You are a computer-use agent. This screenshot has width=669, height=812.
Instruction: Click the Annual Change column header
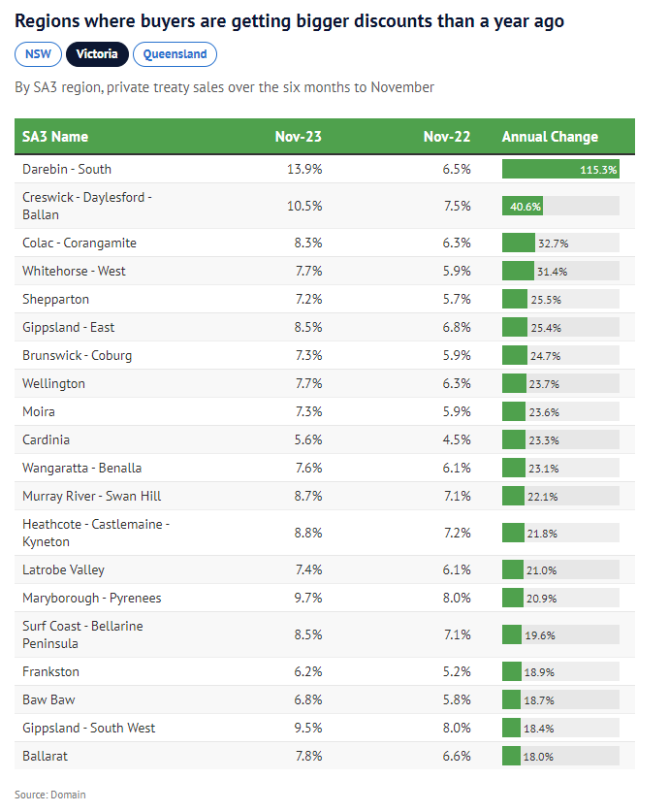550,137
